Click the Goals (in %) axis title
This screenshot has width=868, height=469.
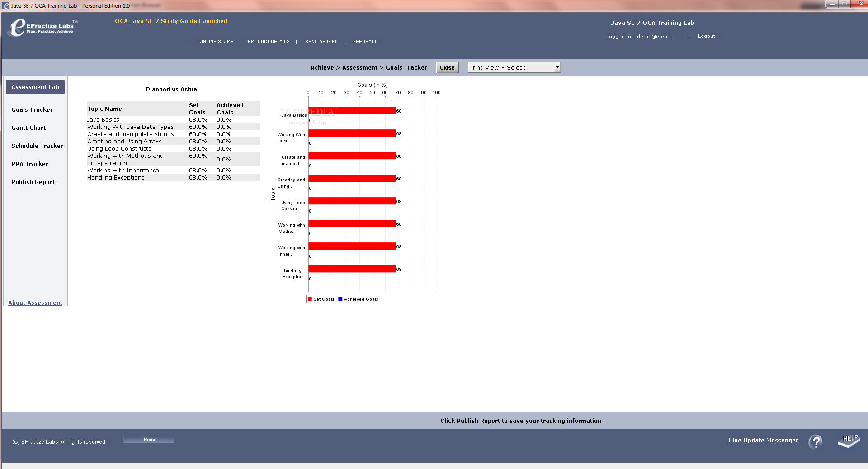[x=372, y=85]
